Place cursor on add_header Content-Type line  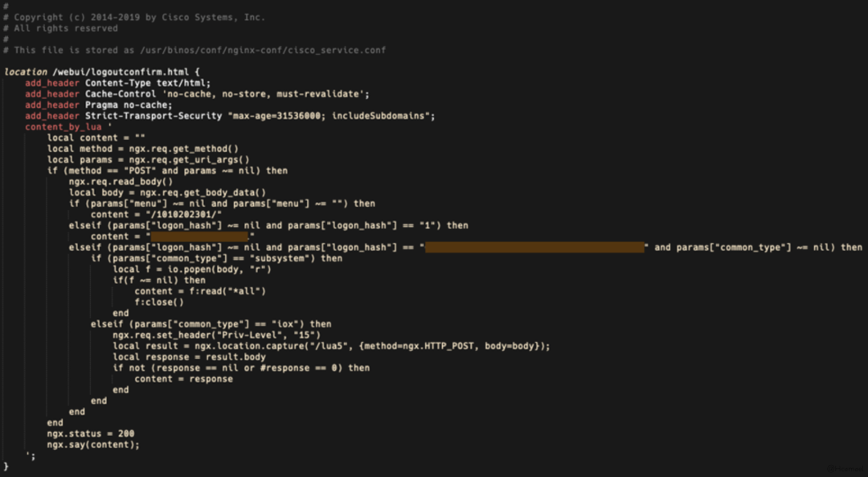click(117, 83)
